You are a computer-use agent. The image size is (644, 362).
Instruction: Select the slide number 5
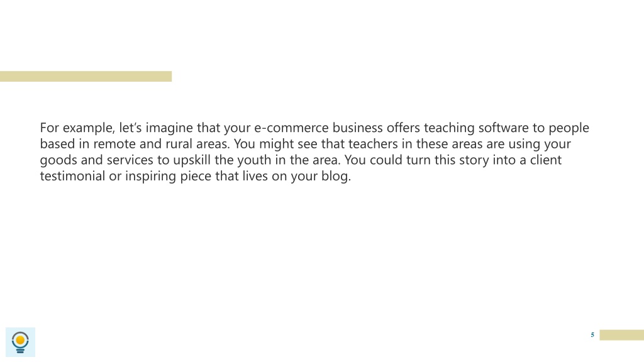pyautogui.click(x=592, y=335)
